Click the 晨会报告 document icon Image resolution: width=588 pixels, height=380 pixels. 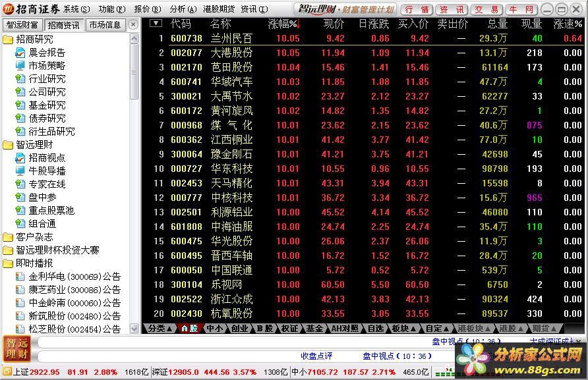[x=20, y=53]
